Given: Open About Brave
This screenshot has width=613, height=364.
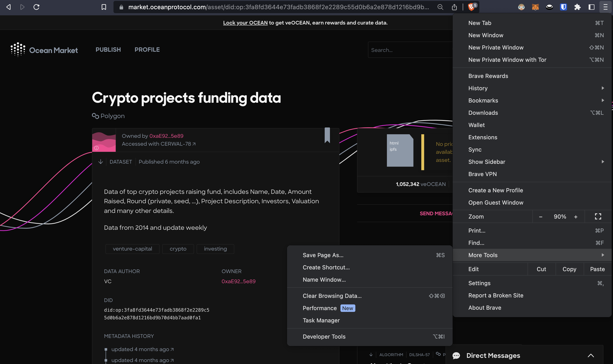Looking at the screenshot, I should (x=532, y=307).
